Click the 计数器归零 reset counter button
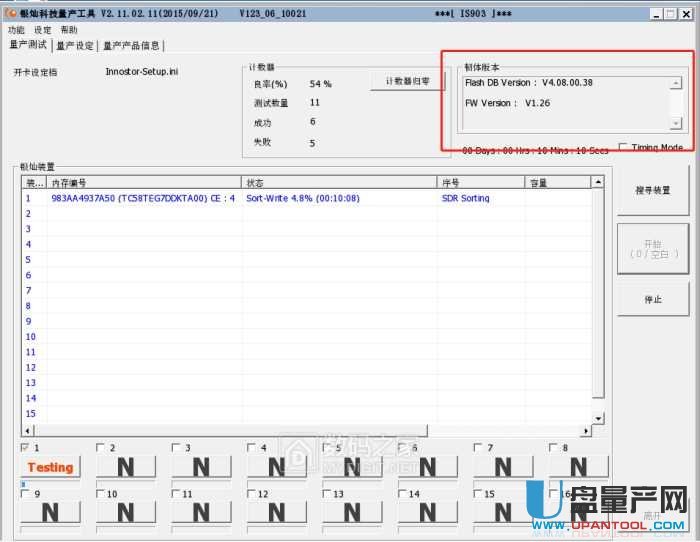 click(x=407, y=81)
